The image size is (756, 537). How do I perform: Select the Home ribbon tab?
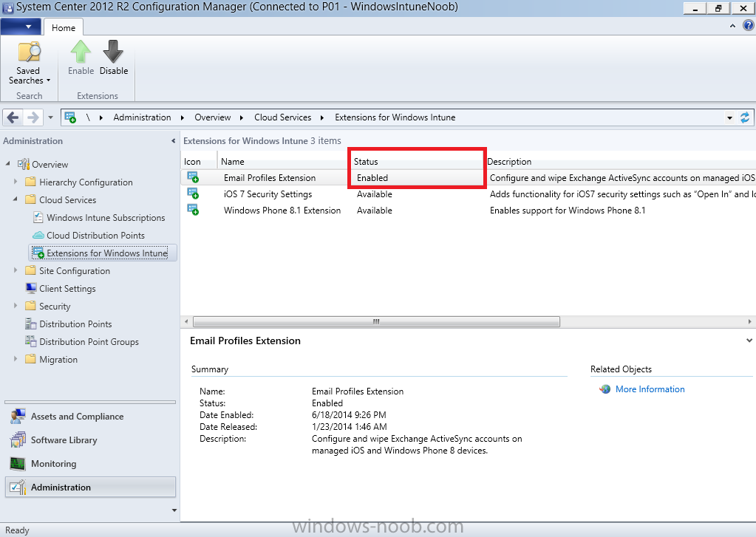pos(63,27)
